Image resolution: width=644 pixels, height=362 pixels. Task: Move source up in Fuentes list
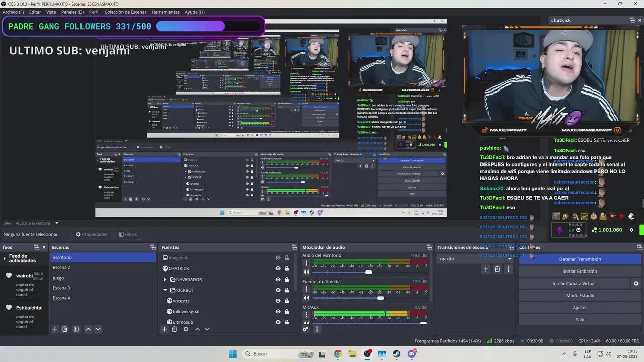[x=197, y=329]
